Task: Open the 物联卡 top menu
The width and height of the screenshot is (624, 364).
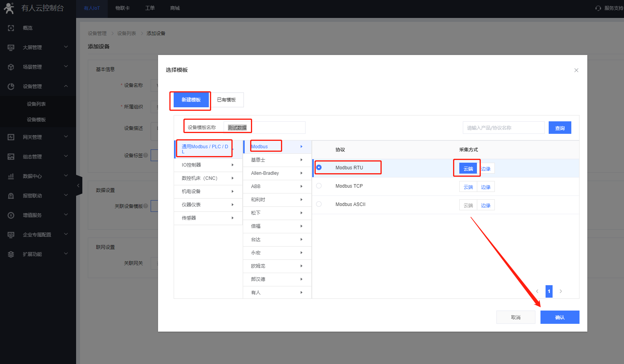Action: click(123, 8)
